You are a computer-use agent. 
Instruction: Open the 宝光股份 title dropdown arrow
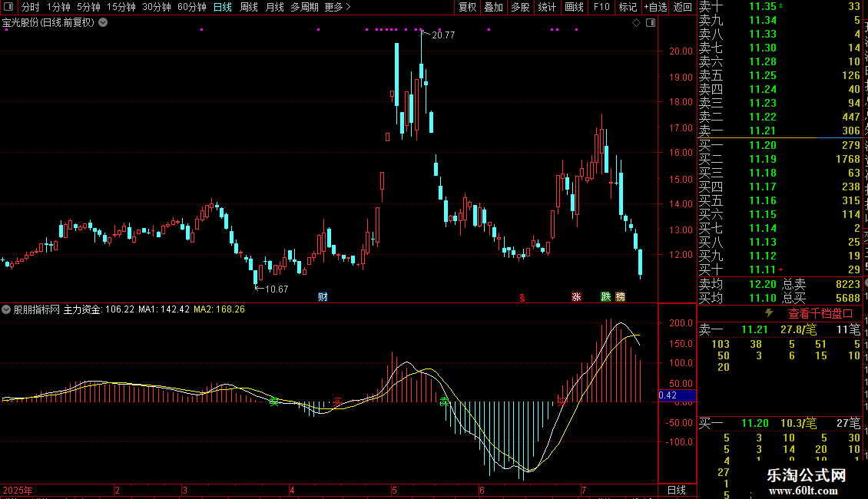click(103, 23)
